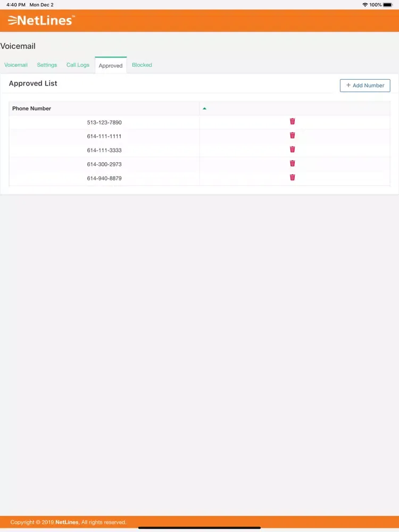Click NetLines in the footer copyright
The image size is (399, 532).
pyautogui.click(x=67, y=522)
